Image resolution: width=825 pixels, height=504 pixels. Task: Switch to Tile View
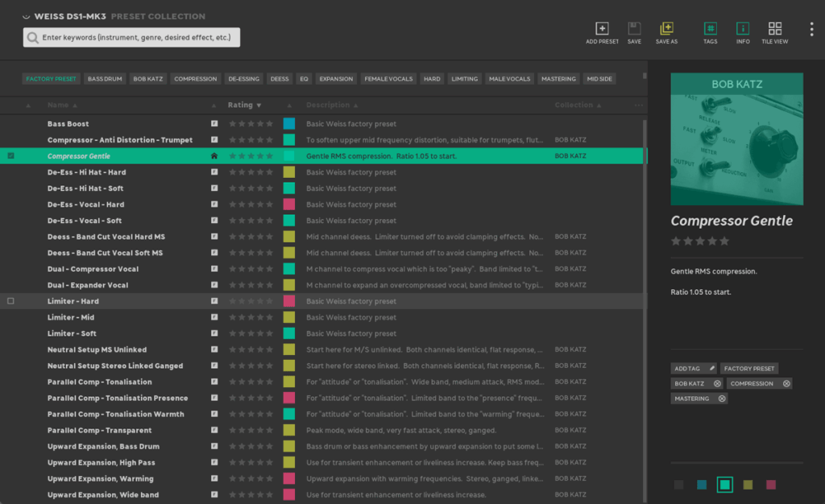(774, 28)
